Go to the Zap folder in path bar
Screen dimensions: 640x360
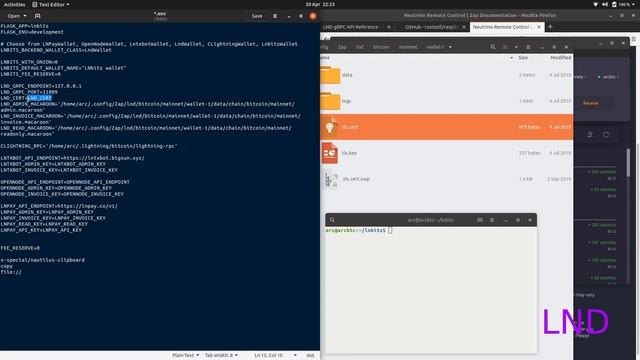tap(342, 47)
